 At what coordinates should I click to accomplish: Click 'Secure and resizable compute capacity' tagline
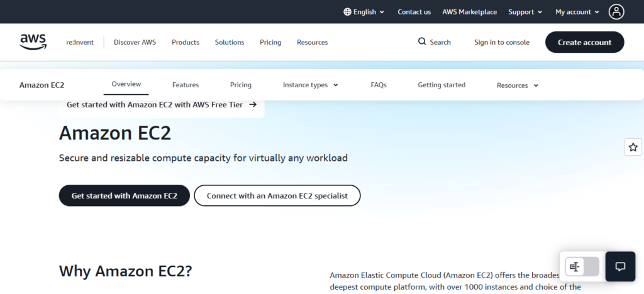(x=203, y=158)
